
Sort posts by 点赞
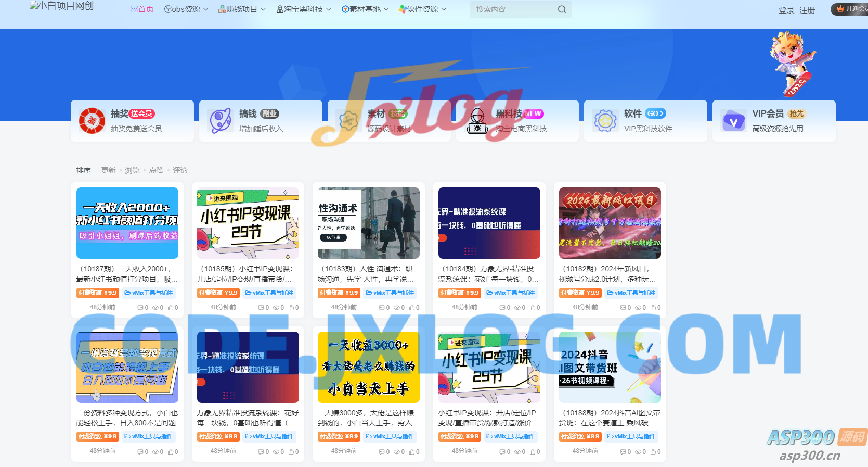click(156, 170)
